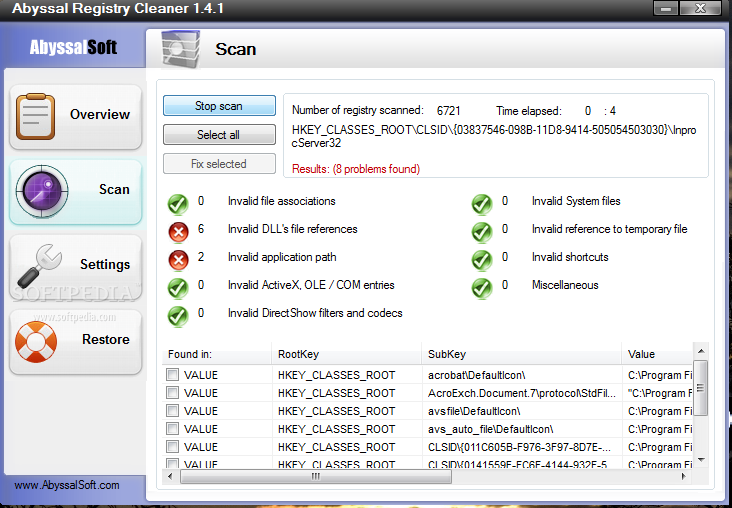Click the Fix selected button
Screen dimensions: 732x508
pos(219,164)
